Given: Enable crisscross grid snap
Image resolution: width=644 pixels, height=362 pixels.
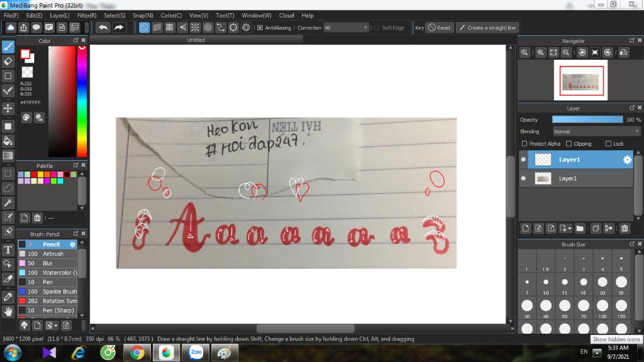Looking at the screenshot, I should pyautogui.click(x=170, y=28).
